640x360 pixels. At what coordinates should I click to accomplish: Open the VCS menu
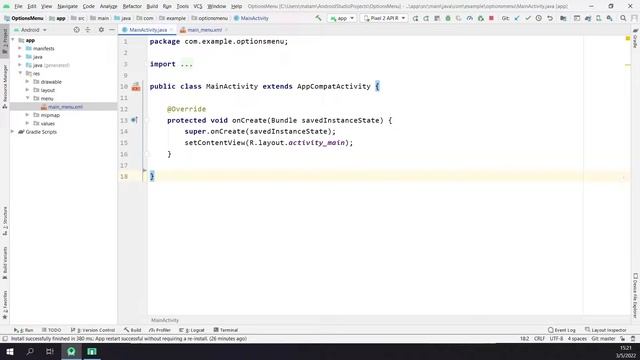tap(198, 7)
